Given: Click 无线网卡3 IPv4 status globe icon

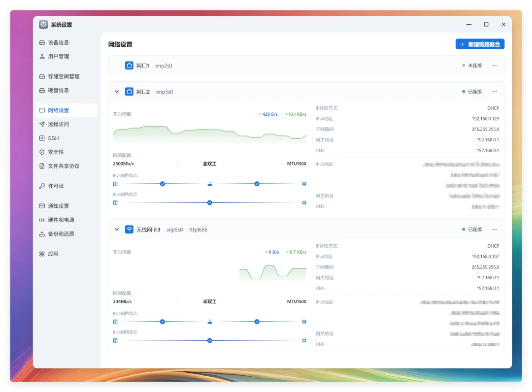Looking at the screenshot, I should (304, 322).
